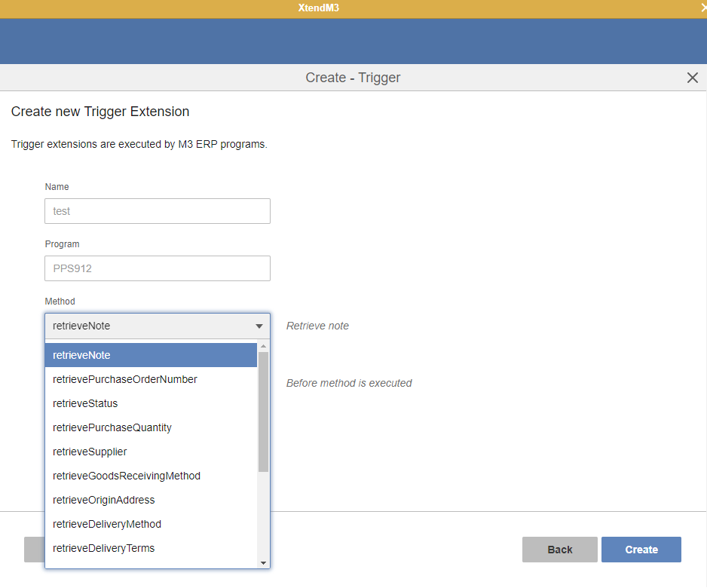Select the retrievePurchaseQuantity method
The width and height of the screenshot is (707, 588).
pos(151,427)
